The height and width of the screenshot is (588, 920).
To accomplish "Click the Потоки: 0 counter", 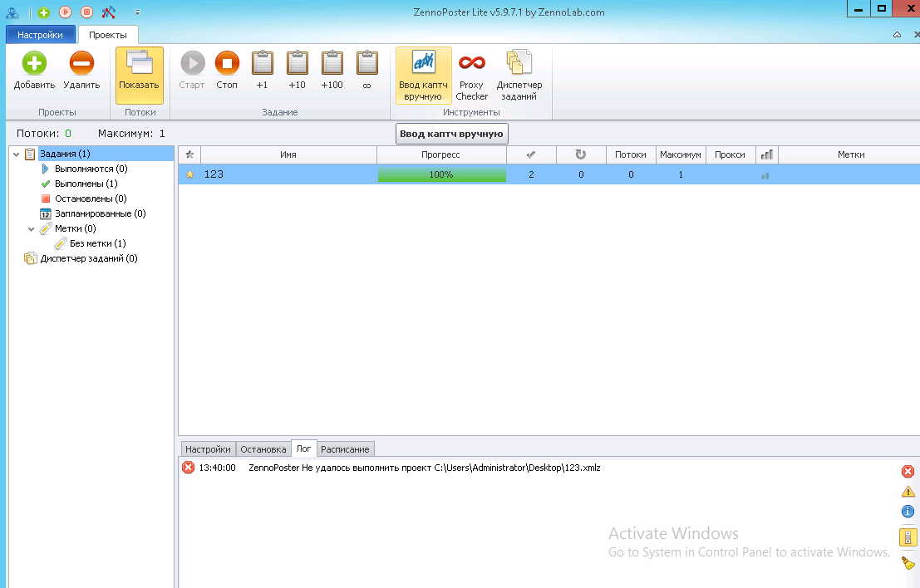I will point(44,134).
